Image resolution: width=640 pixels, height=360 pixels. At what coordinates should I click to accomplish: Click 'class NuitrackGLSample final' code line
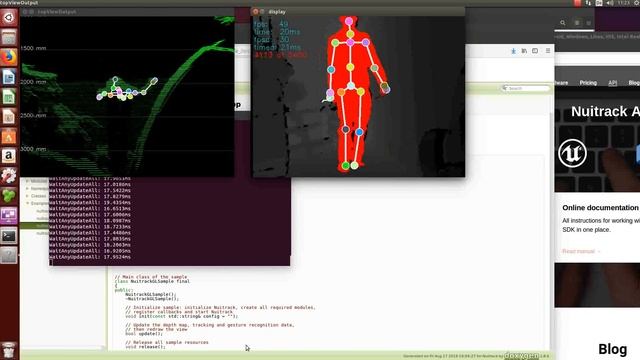[152, 281]
